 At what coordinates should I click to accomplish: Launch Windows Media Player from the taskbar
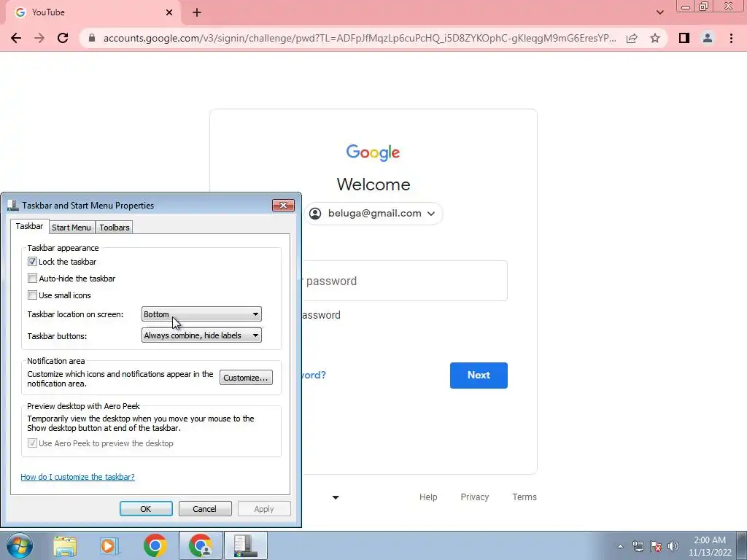pos(109,545)
